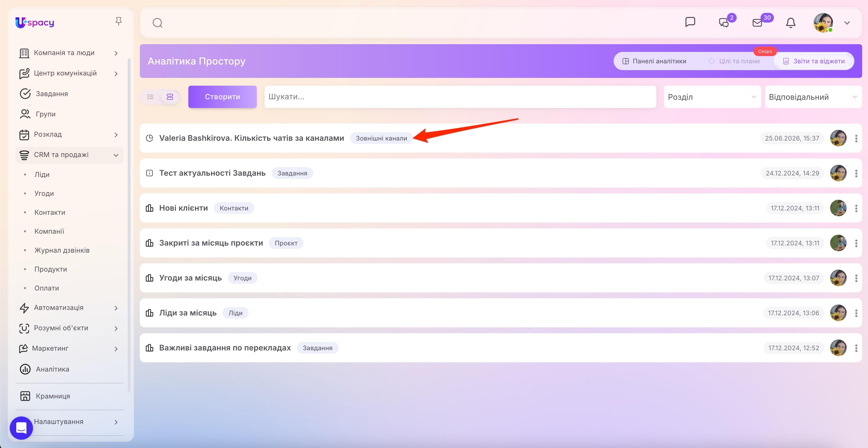Open Контакти under CRM

50,213
